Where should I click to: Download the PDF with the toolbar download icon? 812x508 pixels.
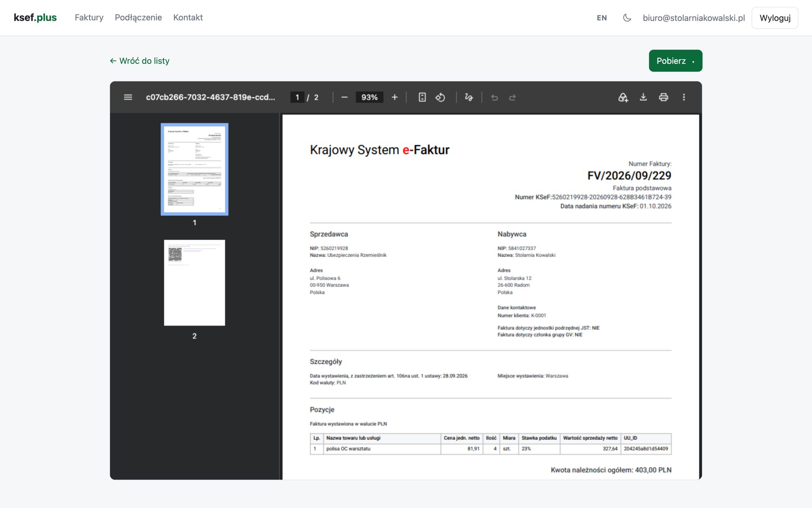click(x=643, y=97)
